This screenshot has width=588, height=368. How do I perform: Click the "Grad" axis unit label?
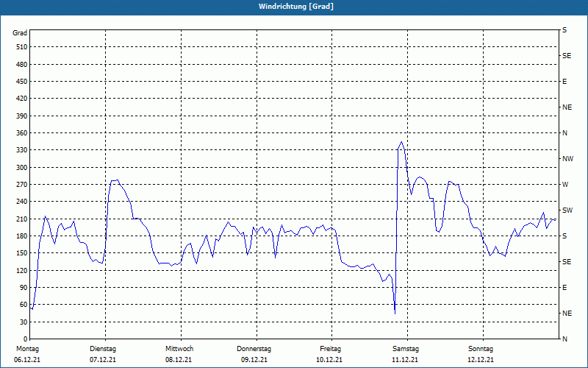(x=20, y=33)
